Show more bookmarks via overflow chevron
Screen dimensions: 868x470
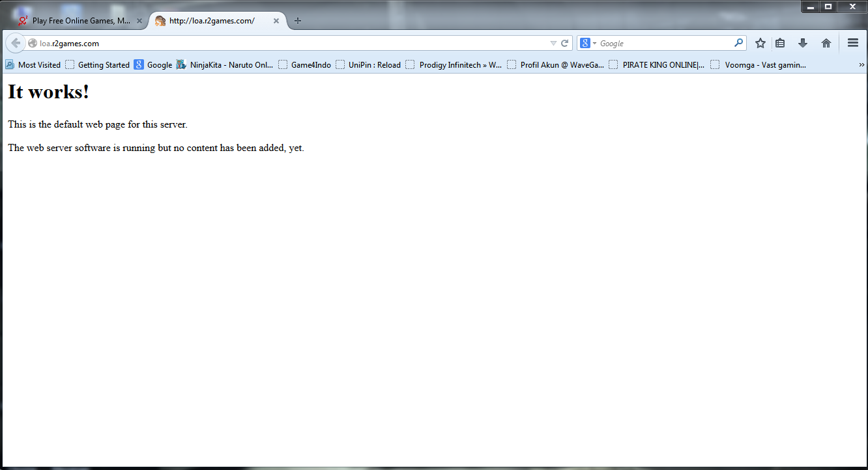861,65
